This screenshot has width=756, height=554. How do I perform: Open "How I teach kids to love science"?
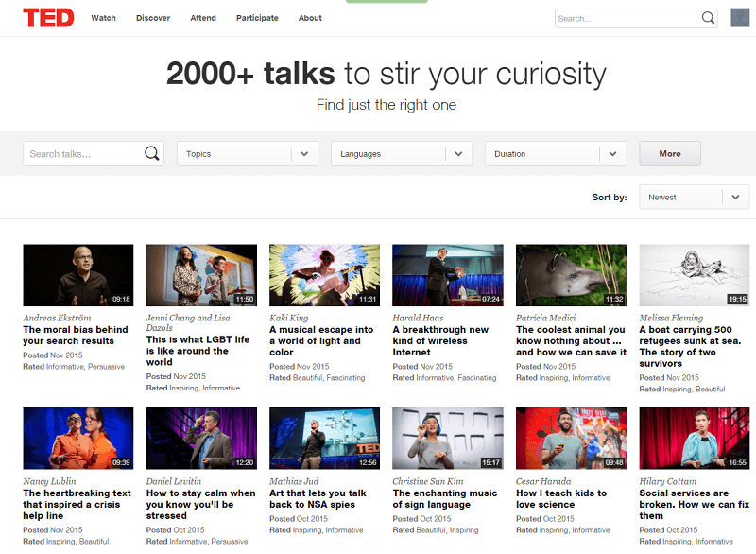tap(561, 498)
